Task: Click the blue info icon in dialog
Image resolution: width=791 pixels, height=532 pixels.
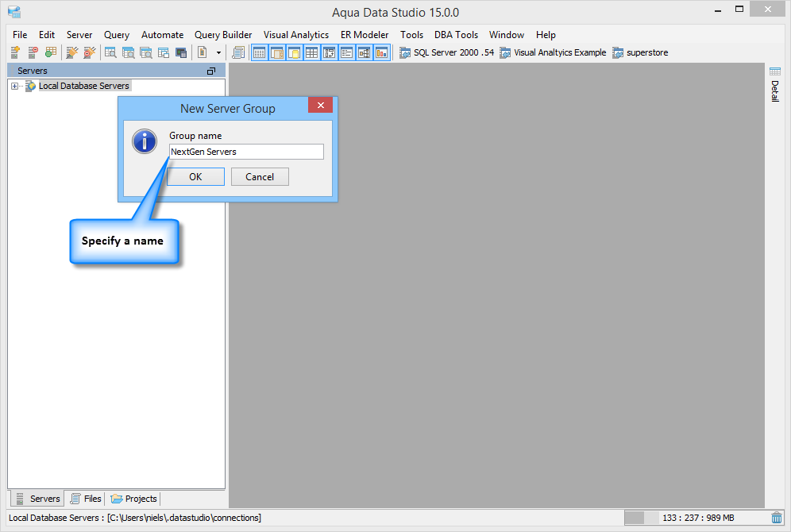Action: pyautogui.click(x=145, y=141)
